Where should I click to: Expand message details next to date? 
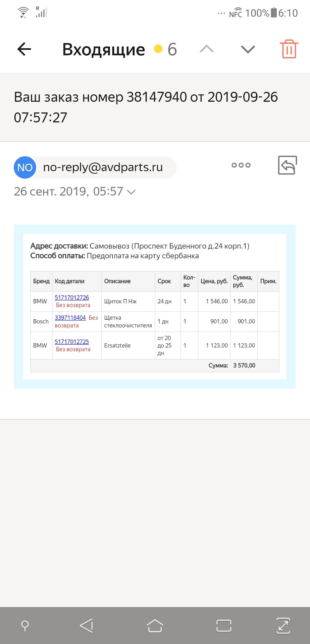click(x=131, y=192)
